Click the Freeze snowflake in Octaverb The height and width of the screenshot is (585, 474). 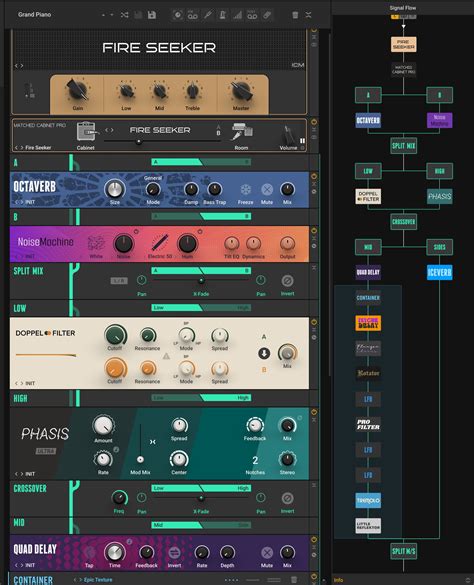point(245,190)
